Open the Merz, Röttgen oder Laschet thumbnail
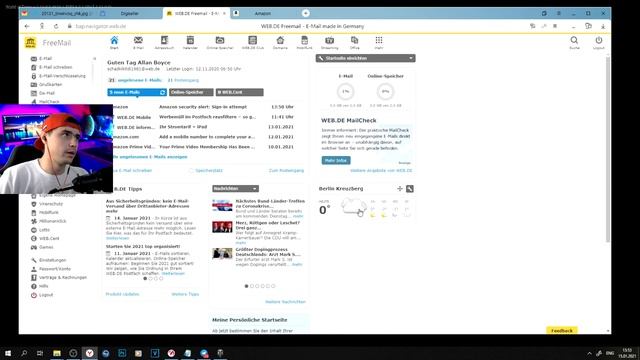640x360 pixels. tap(222, 227)
